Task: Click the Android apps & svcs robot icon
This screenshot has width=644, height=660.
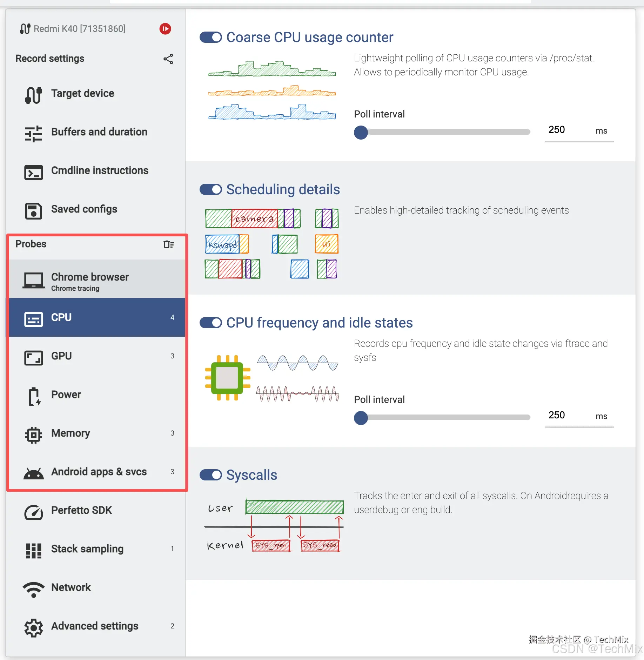Action: (34, 473)
